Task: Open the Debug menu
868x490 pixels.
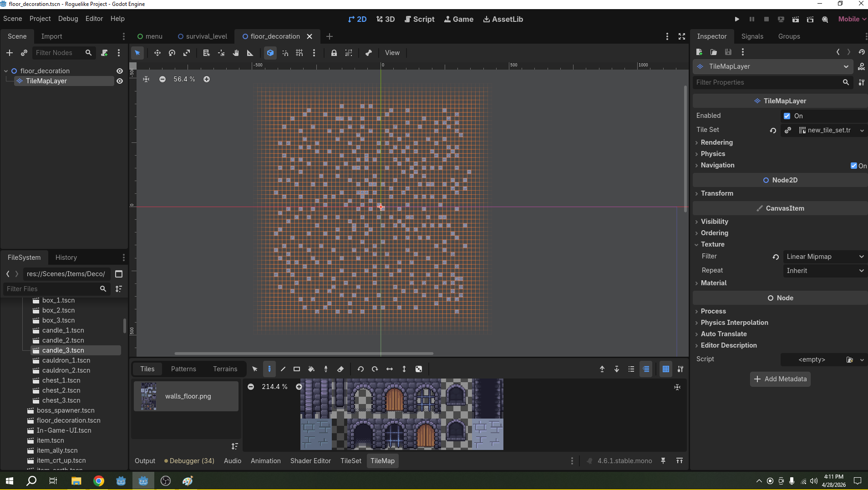Action: [x=68, y=19]
